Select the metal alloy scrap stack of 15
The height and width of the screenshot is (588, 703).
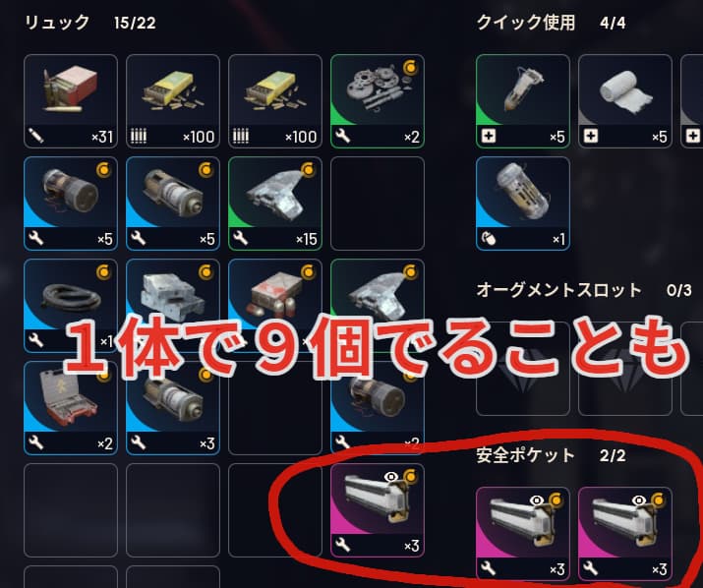[x=275, y=204]
